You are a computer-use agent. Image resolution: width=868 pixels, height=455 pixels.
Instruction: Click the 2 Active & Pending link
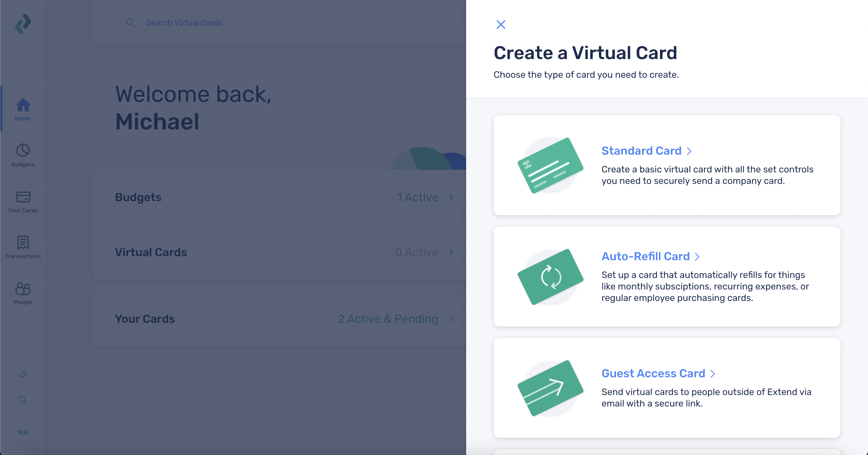point(388,319)
